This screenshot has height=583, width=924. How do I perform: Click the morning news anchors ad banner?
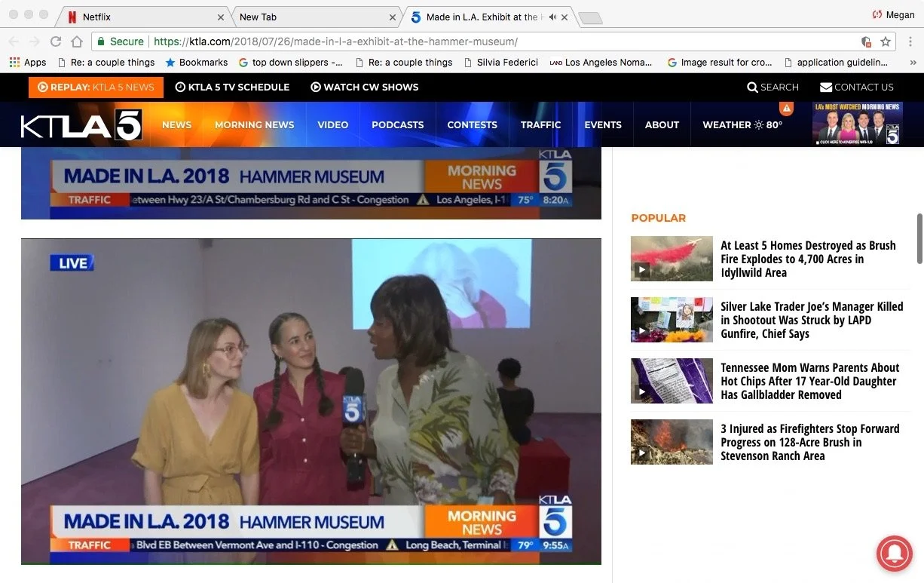tap(857, 124)
